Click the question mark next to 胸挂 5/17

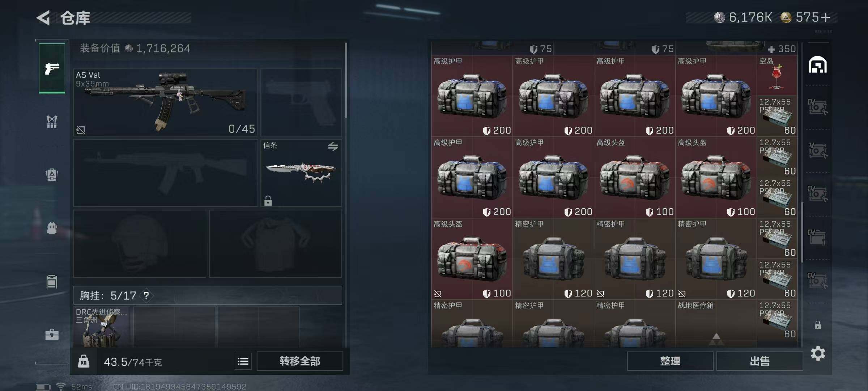[x=146, y=296]
